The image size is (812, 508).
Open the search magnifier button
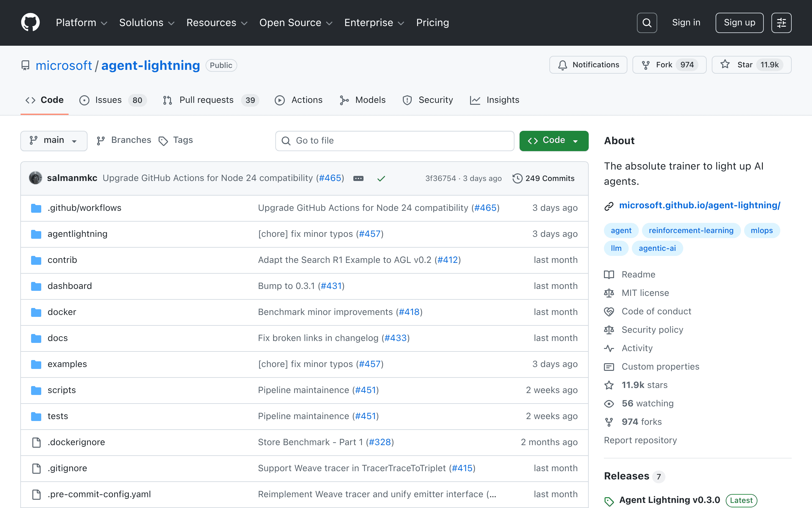click(646, 23)
